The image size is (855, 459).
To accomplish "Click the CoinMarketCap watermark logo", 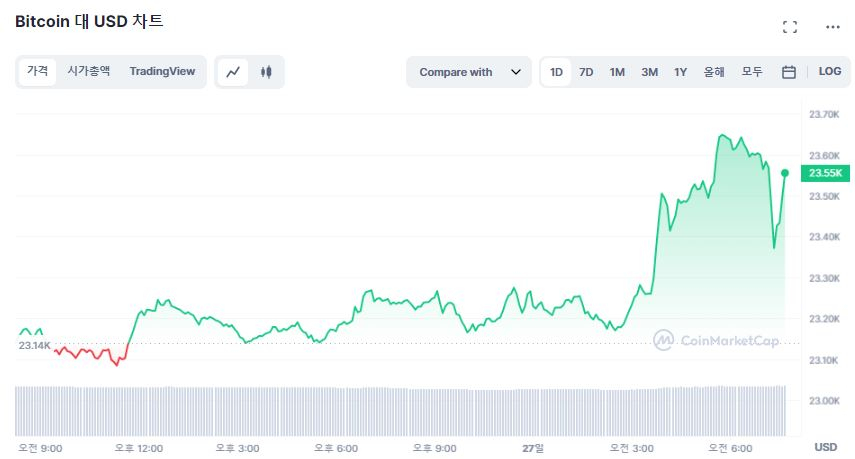I will pos(715,340).
